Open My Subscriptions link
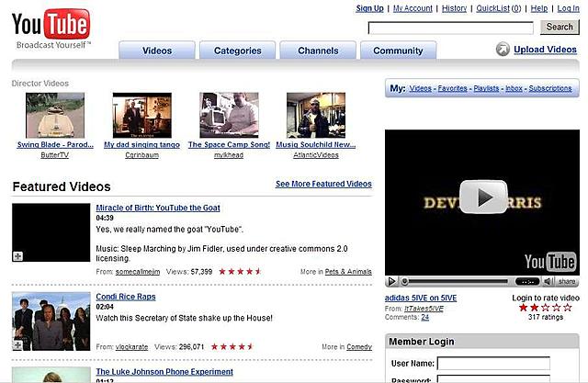This screenshot has height=383, width=588. 550,88
